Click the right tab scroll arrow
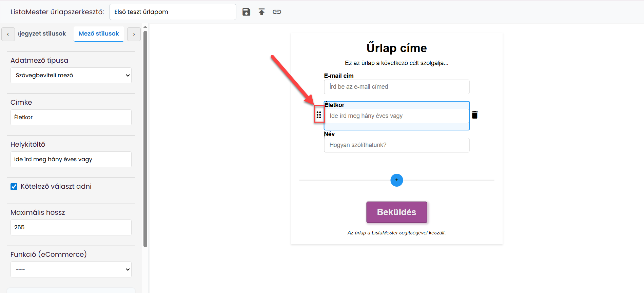 click(134, 34)
